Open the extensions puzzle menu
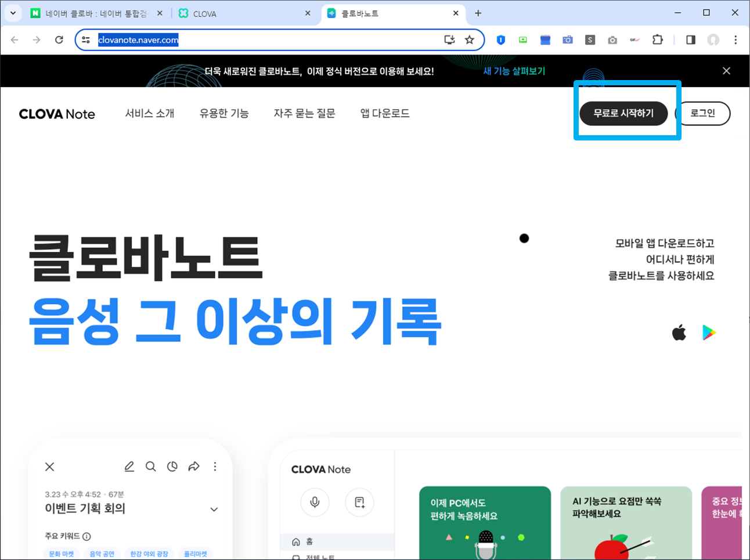 coord(657,40)
